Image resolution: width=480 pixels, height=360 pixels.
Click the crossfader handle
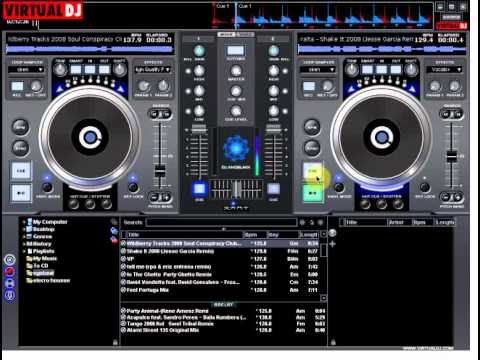[x=236, y=189]
